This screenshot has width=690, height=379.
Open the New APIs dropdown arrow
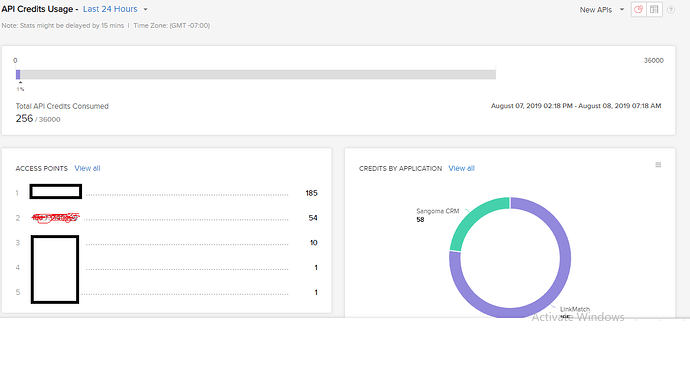point(622,9)
